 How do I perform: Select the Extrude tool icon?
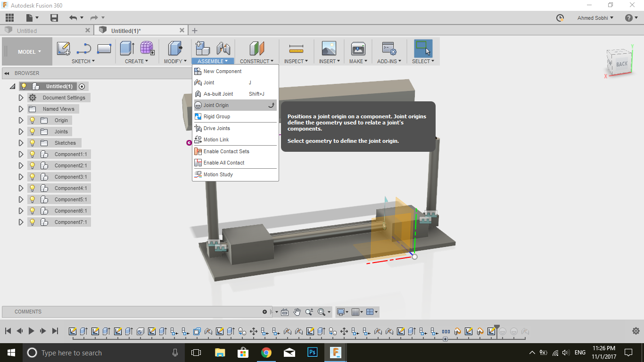point(127,49)
